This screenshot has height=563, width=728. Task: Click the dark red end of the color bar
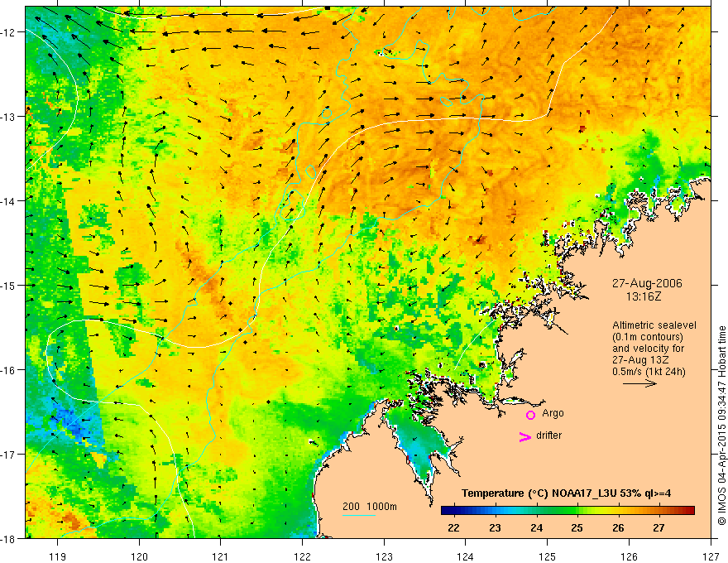point(689,510)
